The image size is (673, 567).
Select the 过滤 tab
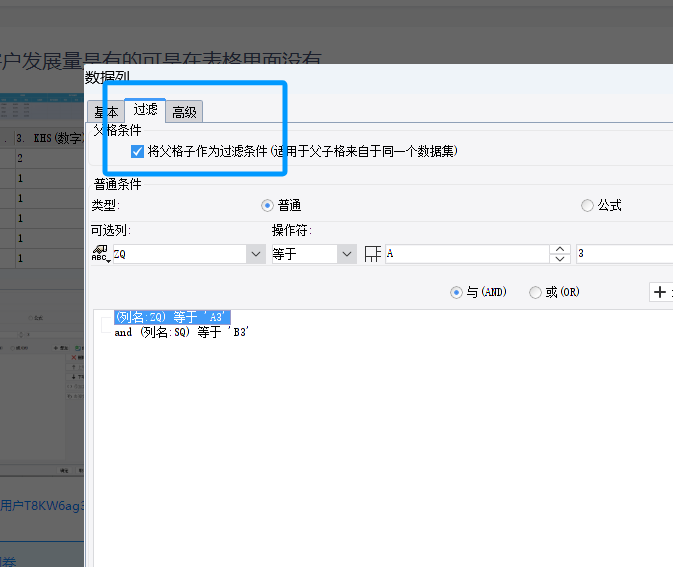click(x=145, y=110)
